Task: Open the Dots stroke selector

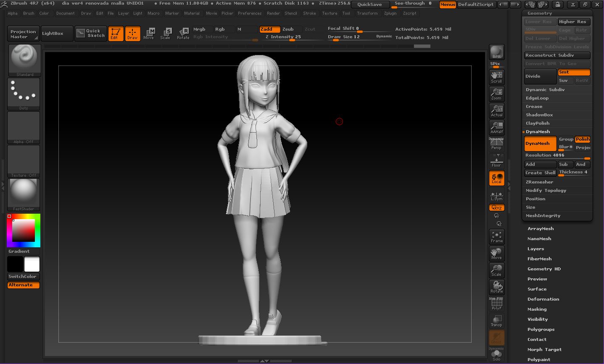Action: (x=24, y=94)
